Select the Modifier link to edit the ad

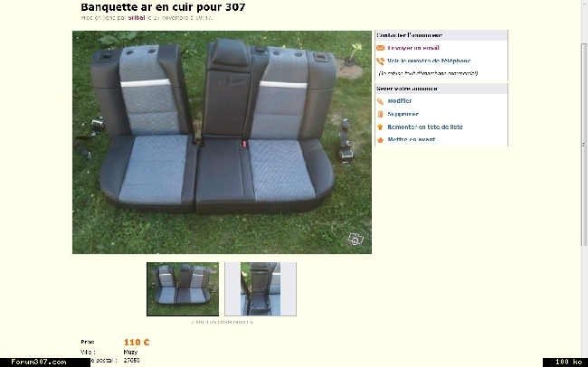pos(399,101)
